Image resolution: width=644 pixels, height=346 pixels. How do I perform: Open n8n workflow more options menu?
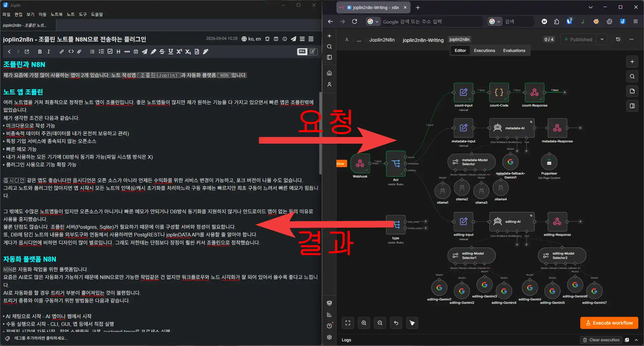(x=632, y=39)
